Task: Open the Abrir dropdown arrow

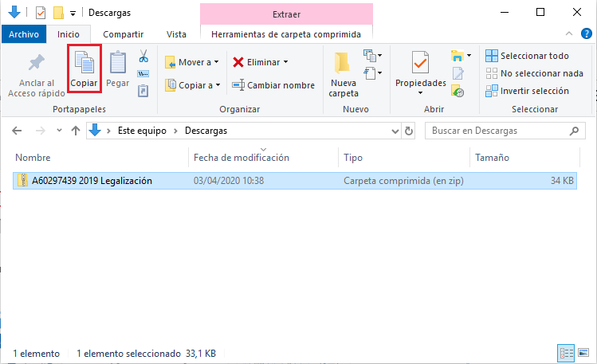Action: 469,56
